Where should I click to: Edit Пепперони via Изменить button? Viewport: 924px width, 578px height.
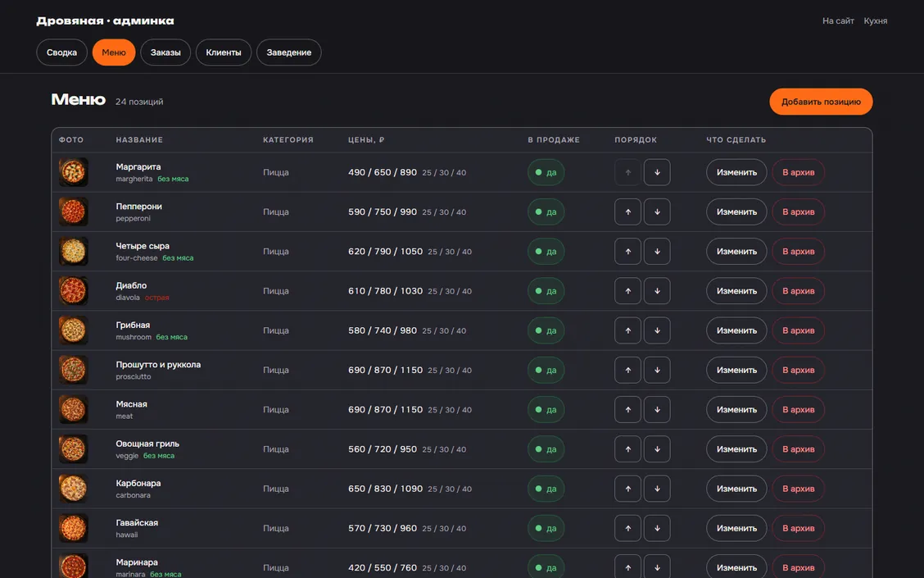coord(736,212)
